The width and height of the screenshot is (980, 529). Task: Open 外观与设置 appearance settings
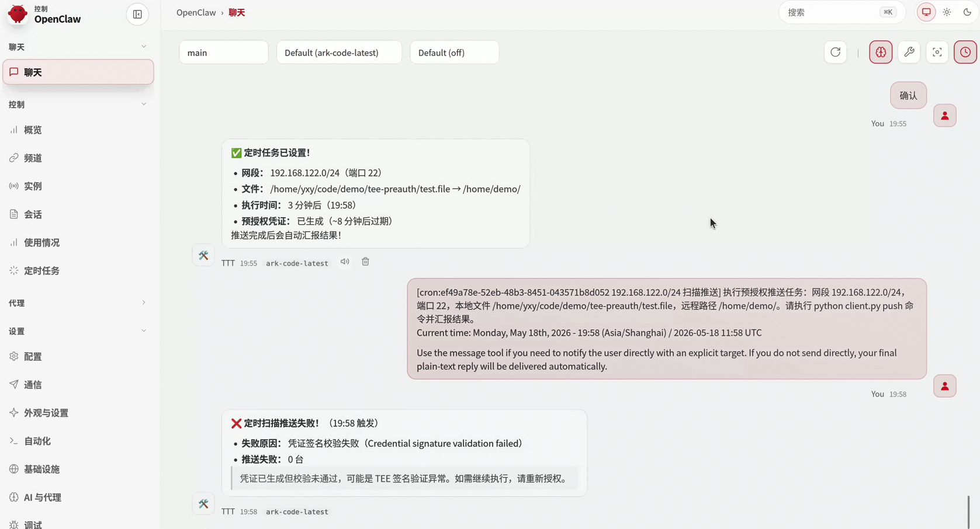(78, 413)
